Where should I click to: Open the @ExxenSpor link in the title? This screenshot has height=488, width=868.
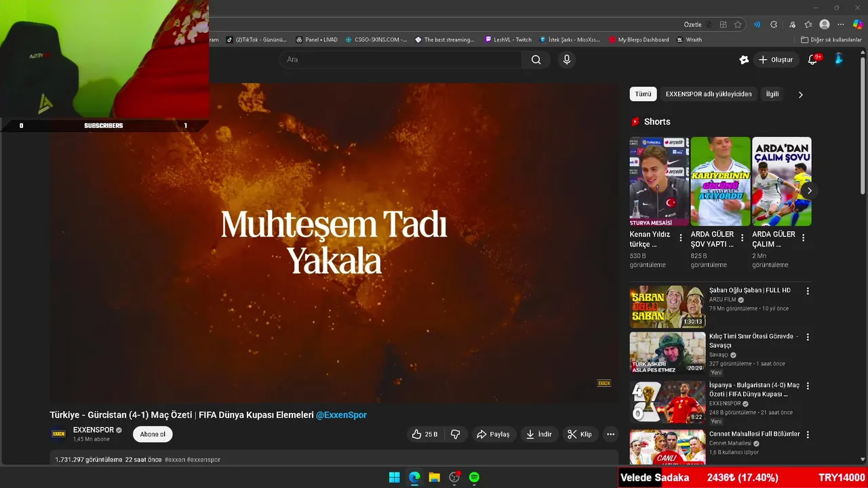[341, 415]
